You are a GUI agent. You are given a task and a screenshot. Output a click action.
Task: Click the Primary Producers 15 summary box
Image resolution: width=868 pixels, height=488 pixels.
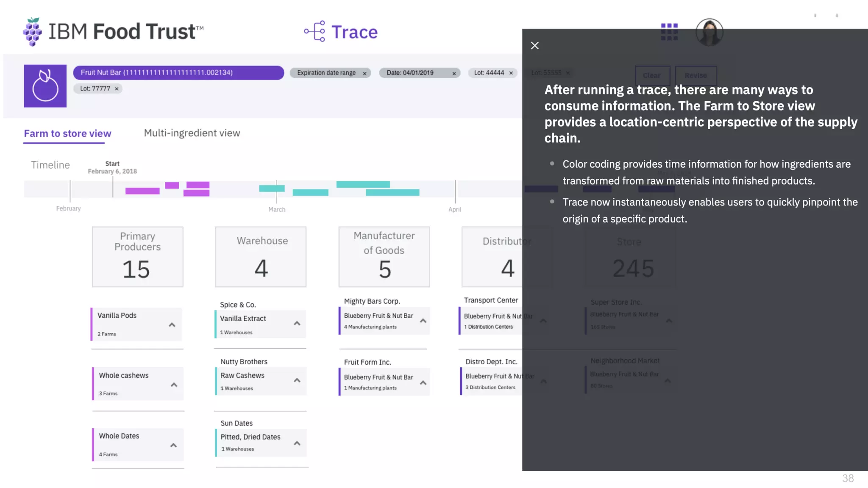(137, 257)
